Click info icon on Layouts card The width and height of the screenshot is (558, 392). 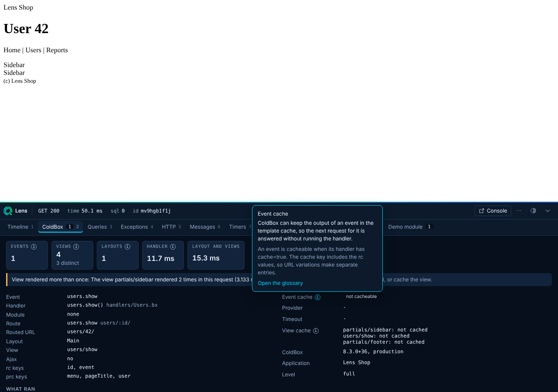[x=127, y=247]
